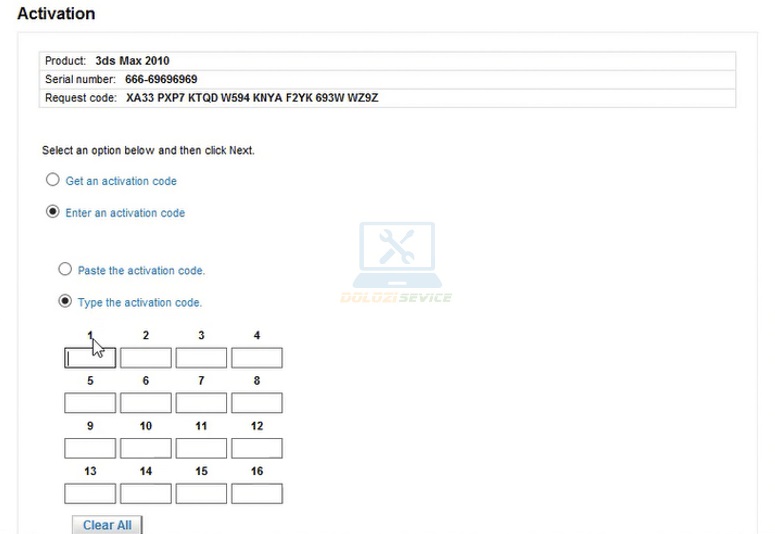775x534 pixels.
Task: Choose 'Type the activation code' option
Action: 65,301
